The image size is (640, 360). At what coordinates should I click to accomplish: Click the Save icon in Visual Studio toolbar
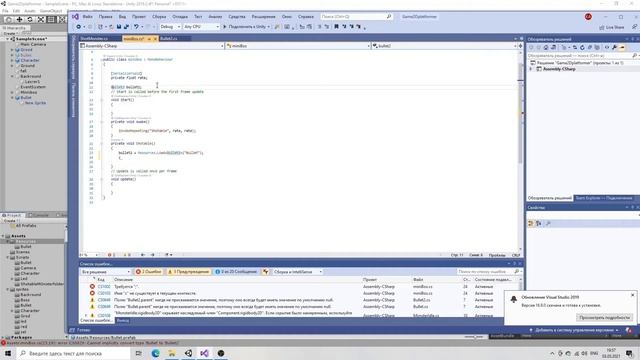click(119, 27)
